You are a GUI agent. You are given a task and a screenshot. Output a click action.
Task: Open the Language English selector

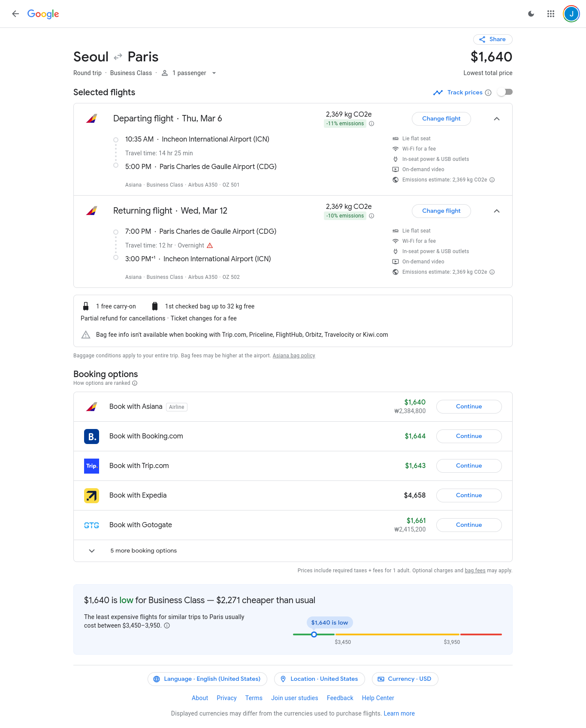(207, 679)
